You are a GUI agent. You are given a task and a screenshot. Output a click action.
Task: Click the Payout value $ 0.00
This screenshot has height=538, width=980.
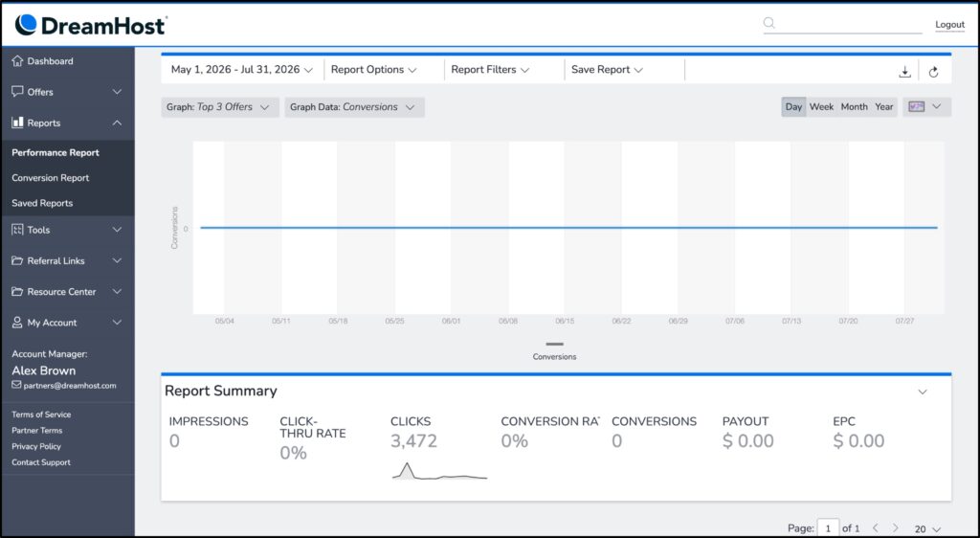747,441
